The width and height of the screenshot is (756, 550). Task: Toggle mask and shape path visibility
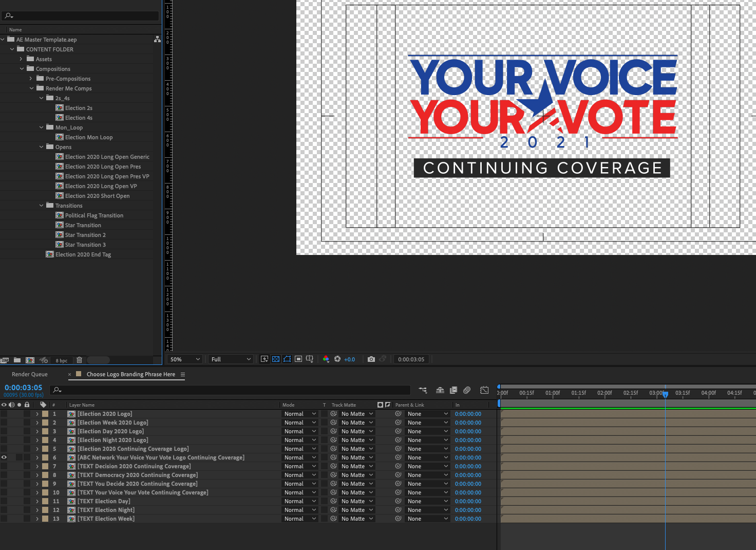(287, 359)
